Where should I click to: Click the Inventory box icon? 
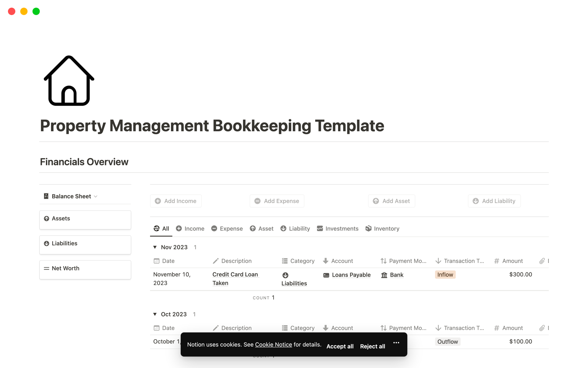pos(369,228)
